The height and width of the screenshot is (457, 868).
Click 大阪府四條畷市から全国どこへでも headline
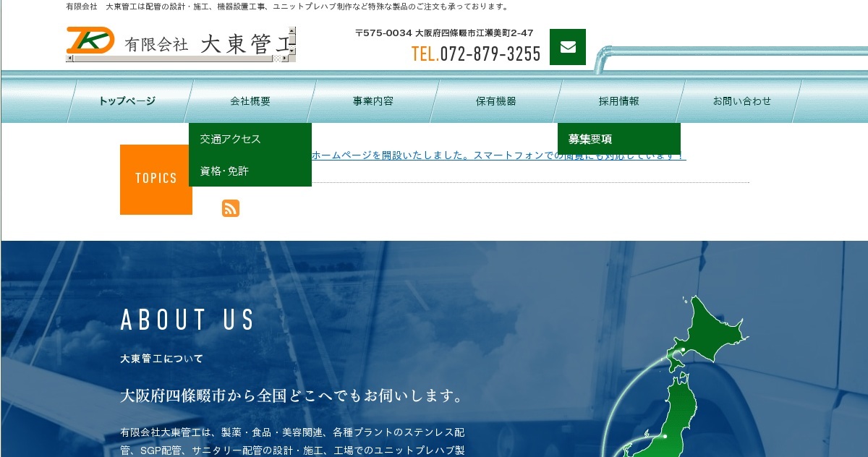pos(292,396)
